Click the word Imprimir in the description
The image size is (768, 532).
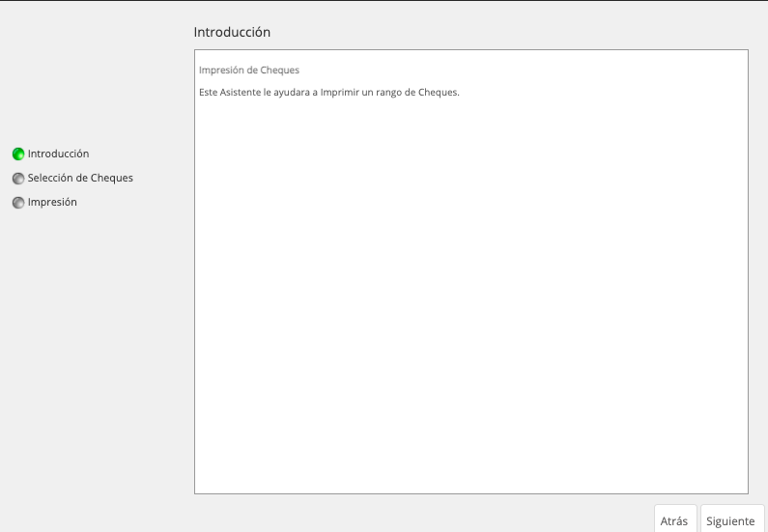[340, 92]
